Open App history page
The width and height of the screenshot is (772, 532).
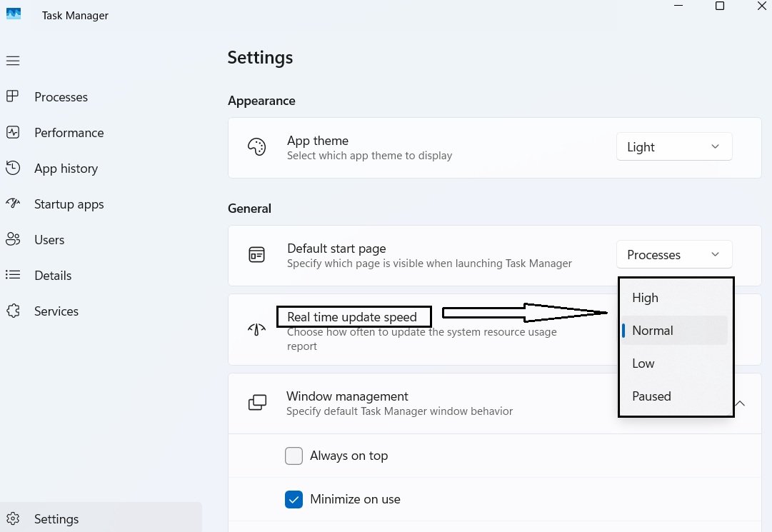(x=66, y=169)
